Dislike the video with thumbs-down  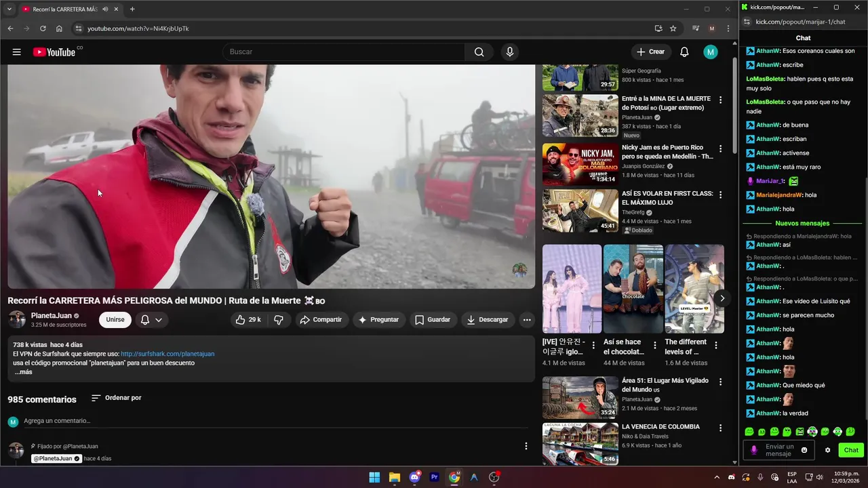click(x=279, y=320)
